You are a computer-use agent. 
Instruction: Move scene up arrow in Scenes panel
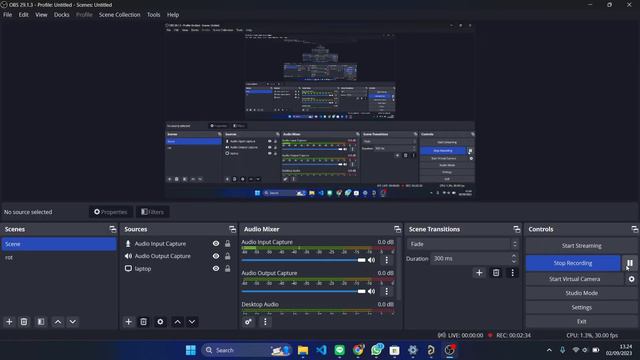tap(58, 322)
